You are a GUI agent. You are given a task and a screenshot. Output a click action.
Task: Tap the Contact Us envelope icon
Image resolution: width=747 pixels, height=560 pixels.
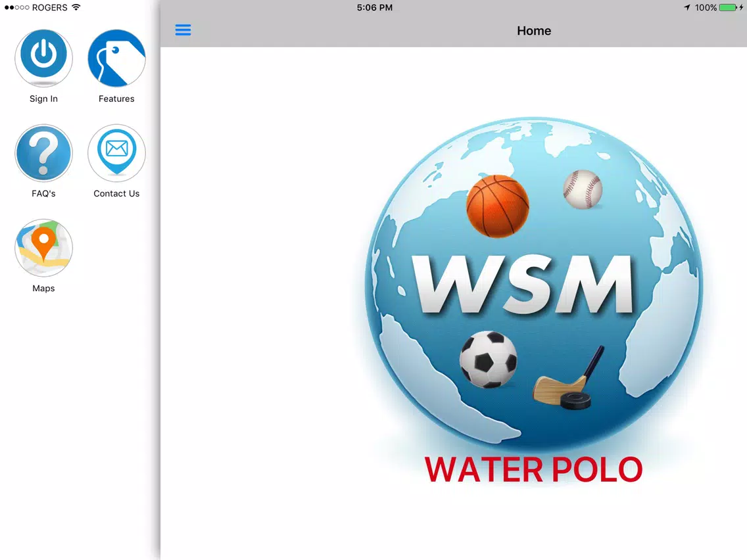[x=117, y=153]
